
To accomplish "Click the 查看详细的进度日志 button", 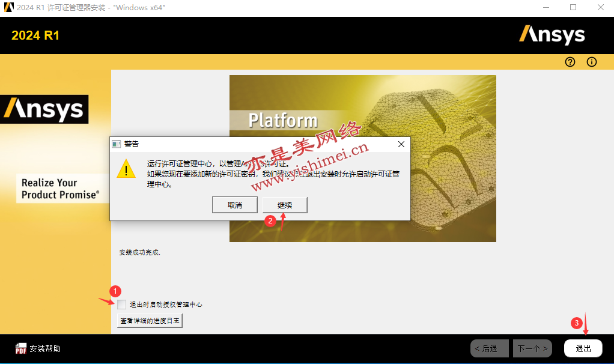I will pos(150,321).
